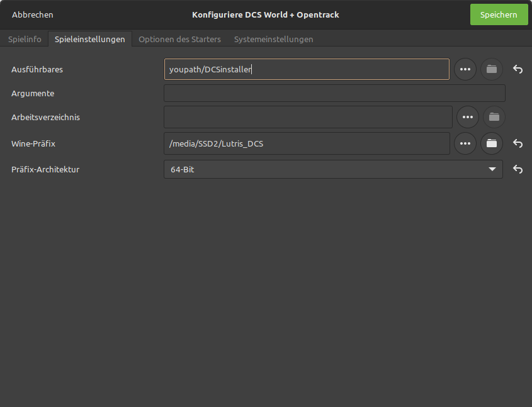Screen dimensions: 532x407
Task: Open the Optionen des Starters tab
Action: point(179,39)
